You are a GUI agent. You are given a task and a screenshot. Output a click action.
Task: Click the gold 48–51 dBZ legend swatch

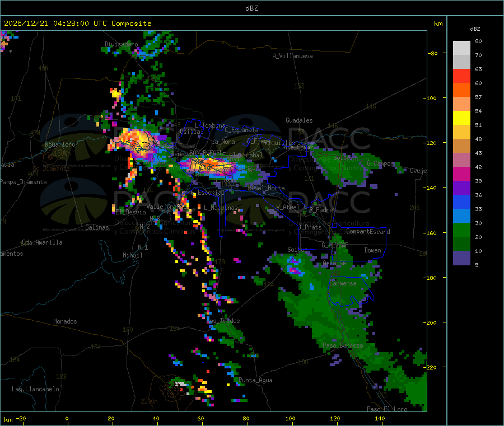point(461,132)
